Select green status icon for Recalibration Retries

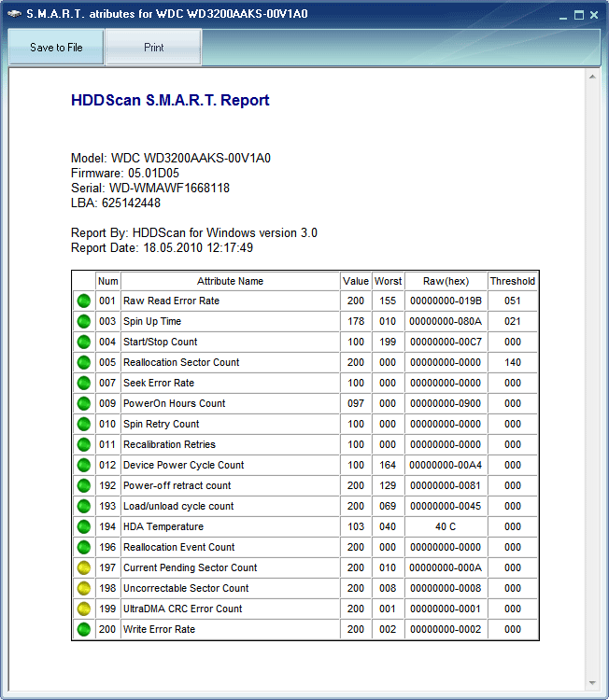83,444
